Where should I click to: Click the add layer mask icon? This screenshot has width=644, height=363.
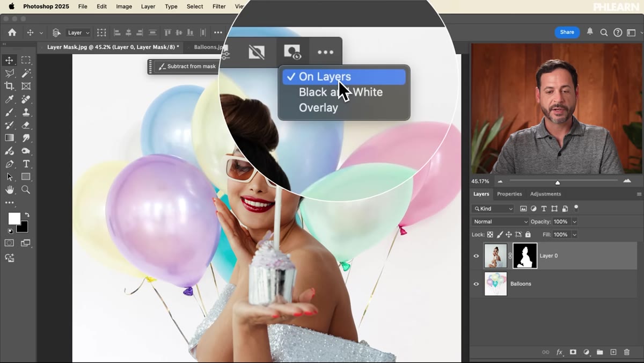point(573,352)
